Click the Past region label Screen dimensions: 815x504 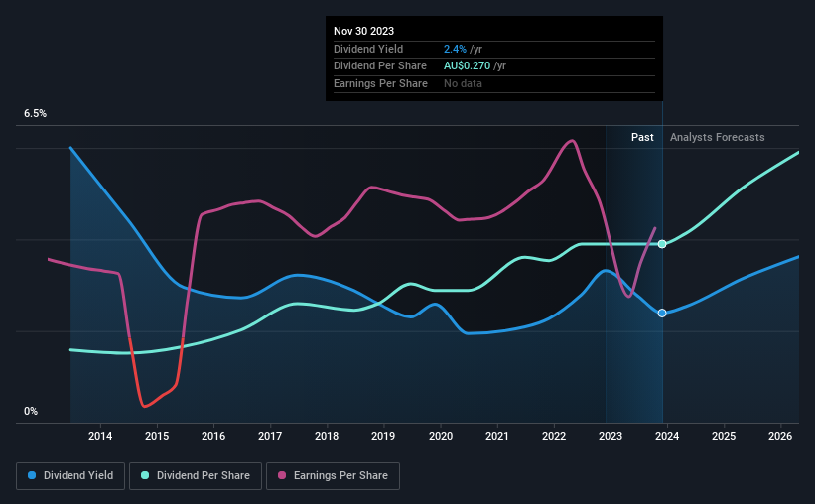click(642, 137)
